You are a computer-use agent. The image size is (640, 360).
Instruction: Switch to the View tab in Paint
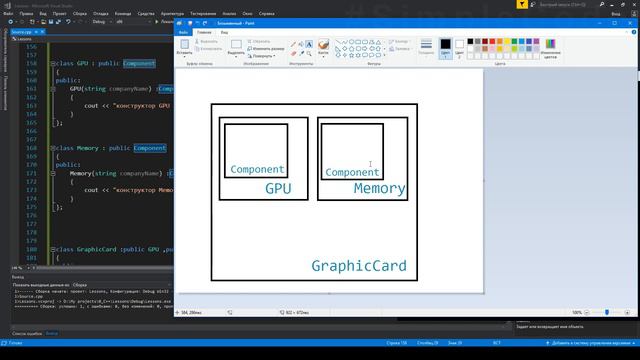(224, 32)
